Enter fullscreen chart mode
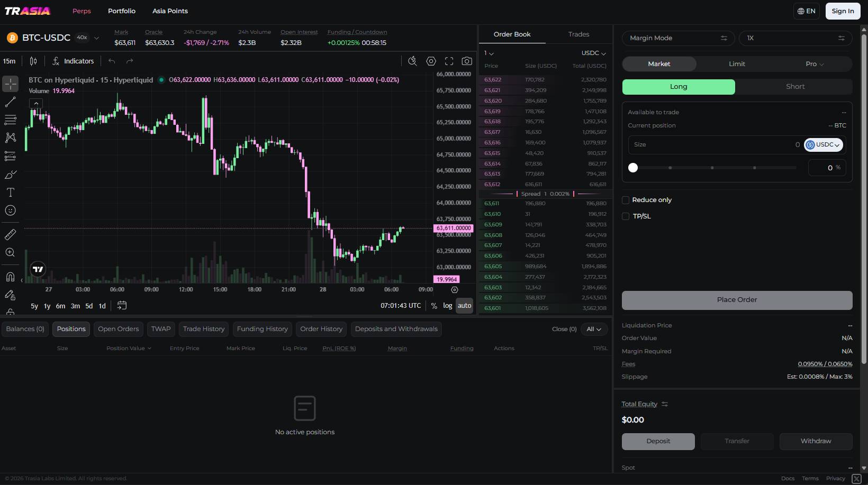 (x=449, y=61)
